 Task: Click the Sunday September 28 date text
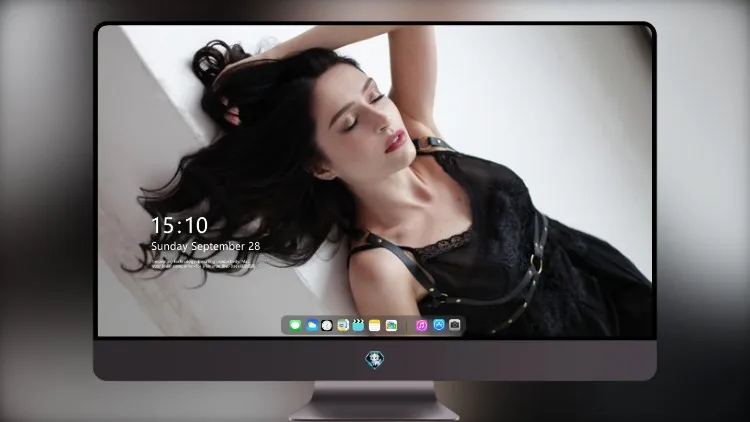pyautogui.click(x=206, y=246)
